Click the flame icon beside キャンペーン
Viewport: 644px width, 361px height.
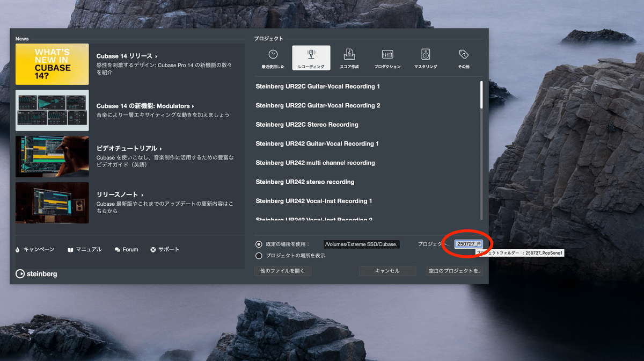click(18, 250)
